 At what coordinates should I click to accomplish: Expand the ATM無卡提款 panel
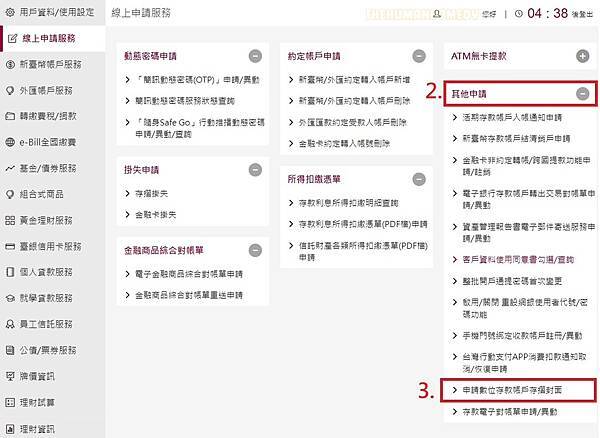583,56
